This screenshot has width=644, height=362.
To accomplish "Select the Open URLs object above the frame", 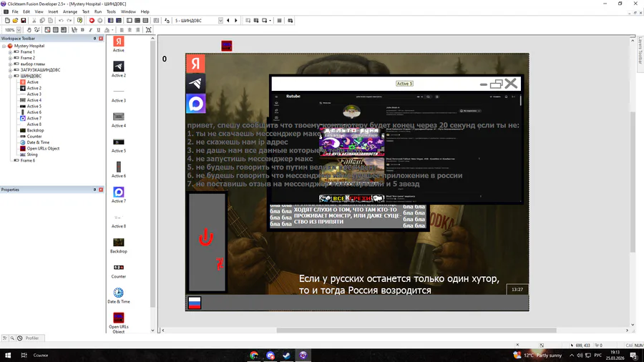I will click(227, 46).
